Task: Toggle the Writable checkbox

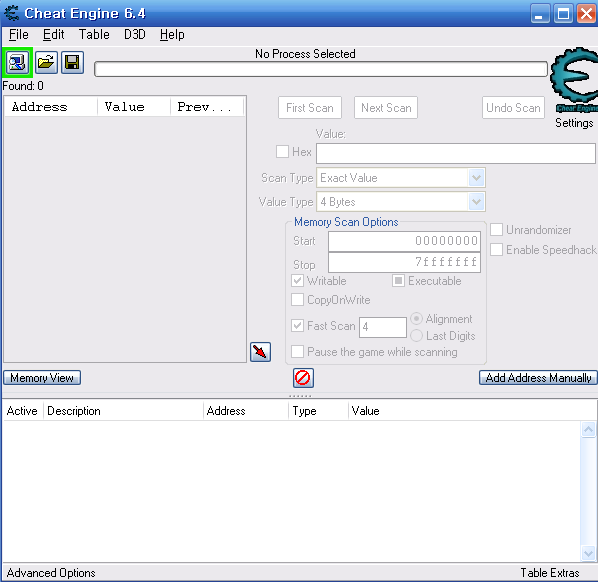Action: [297, 281]
